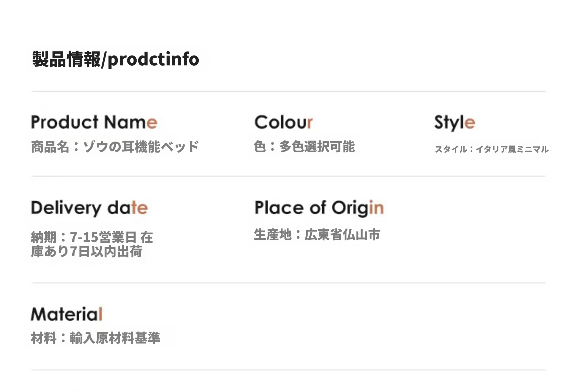Click the 製品情報/prodctinfo heading

(x=116, y=60)
